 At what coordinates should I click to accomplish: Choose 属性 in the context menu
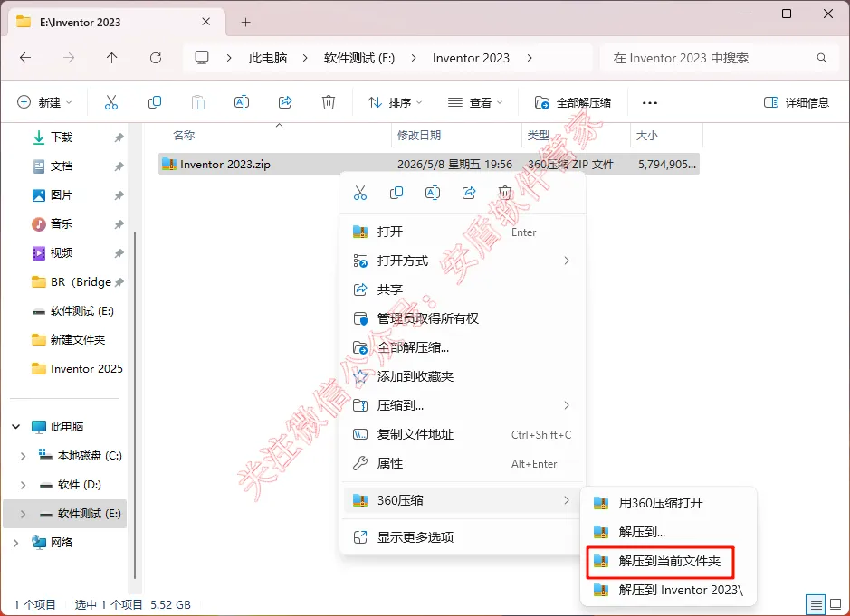pyautogui.click(x=464, y=464)
